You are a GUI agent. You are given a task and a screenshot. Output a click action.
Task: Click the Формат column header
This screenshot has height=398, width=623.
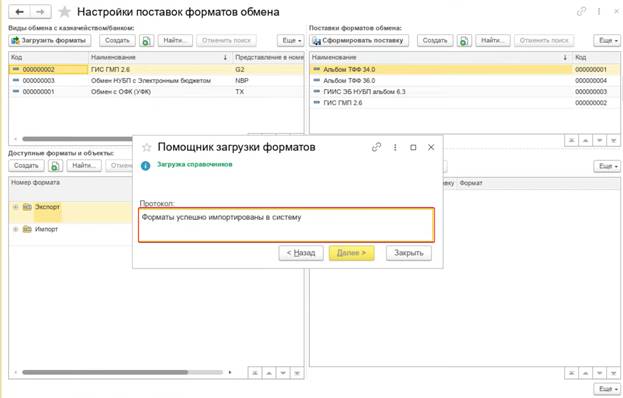click(538, 183)
